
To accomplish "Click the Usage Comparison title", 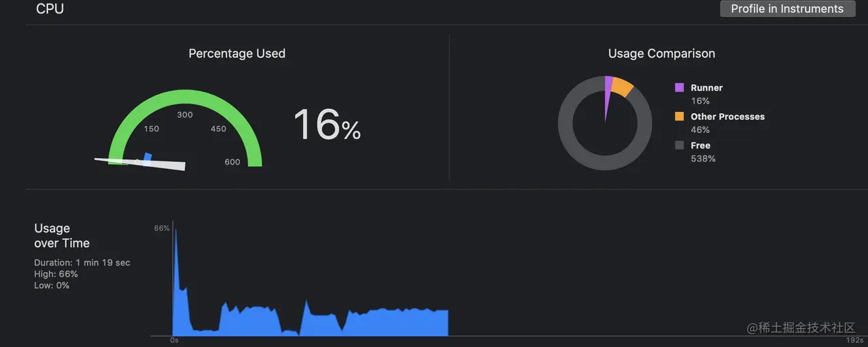I will tap(662, 54).
